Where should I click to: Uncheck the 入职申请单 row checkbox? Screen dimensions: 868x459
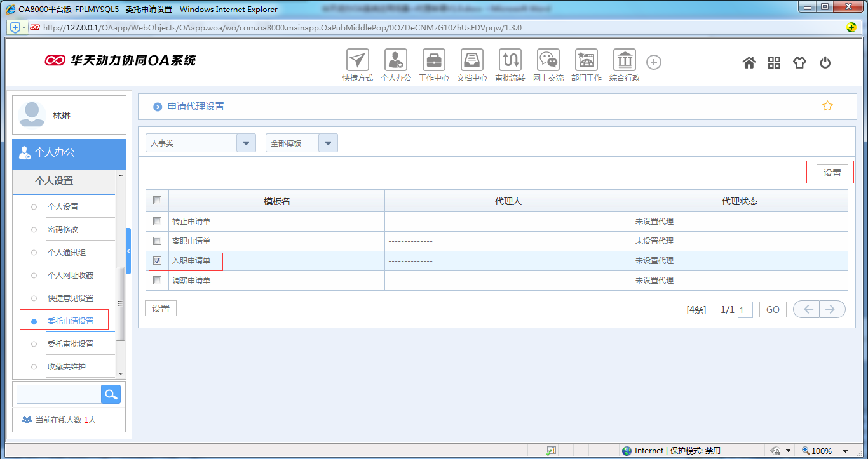pyautogui.click(x=158, y=260)
